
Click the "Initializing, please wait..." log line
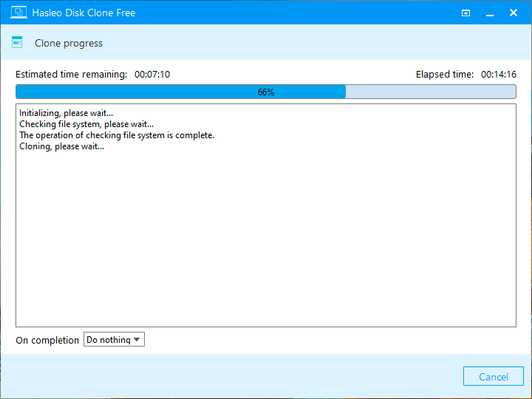coord(66,113)
